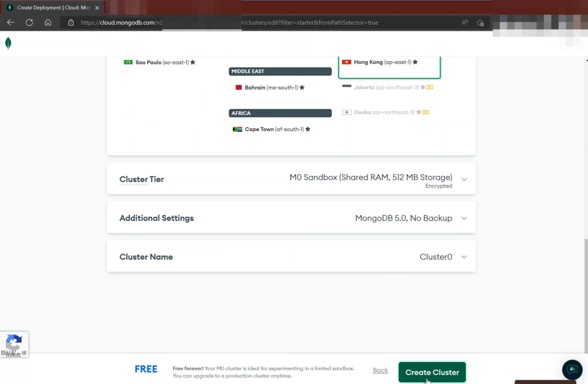
Task: Click the AFRICA region header
Action: coord(280,113)
